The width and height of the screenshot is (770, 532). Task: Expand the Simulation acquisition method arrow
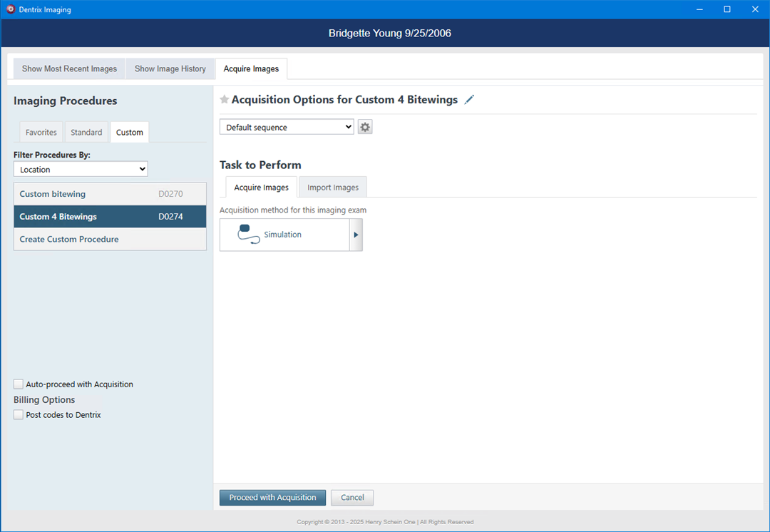pyautogui.click(x=356, y=235)
